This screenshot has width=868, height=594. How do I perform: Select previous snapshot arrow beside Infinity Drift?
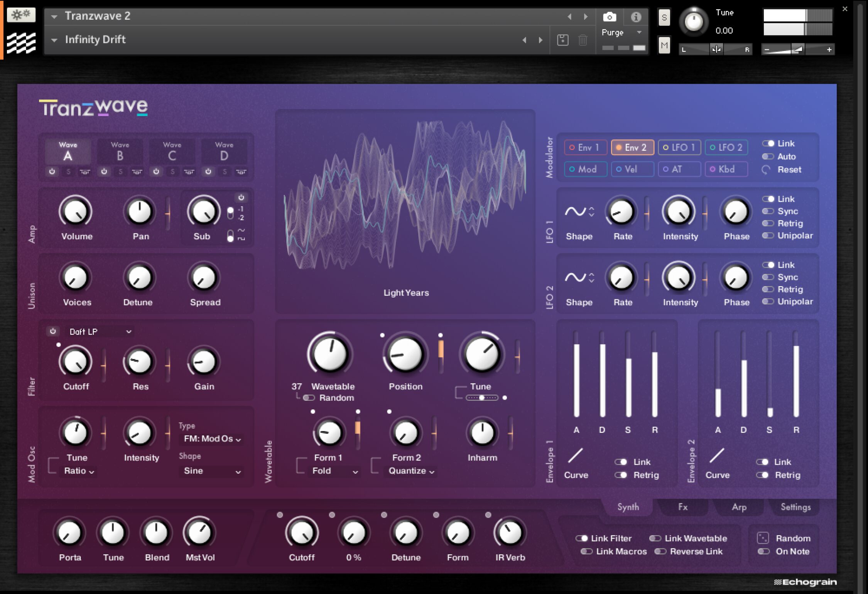[x=524, y=40]
